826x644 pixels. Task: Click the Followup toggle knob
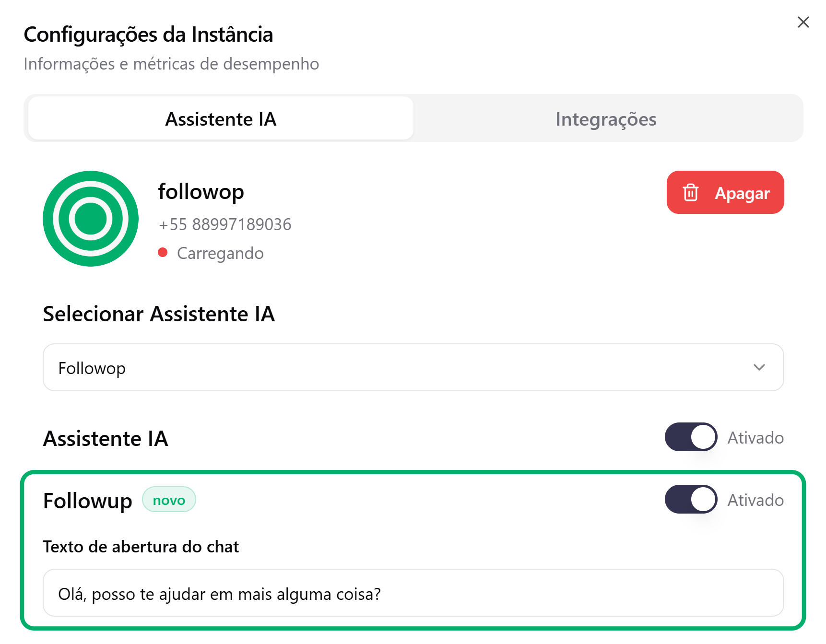click(702, 499)
